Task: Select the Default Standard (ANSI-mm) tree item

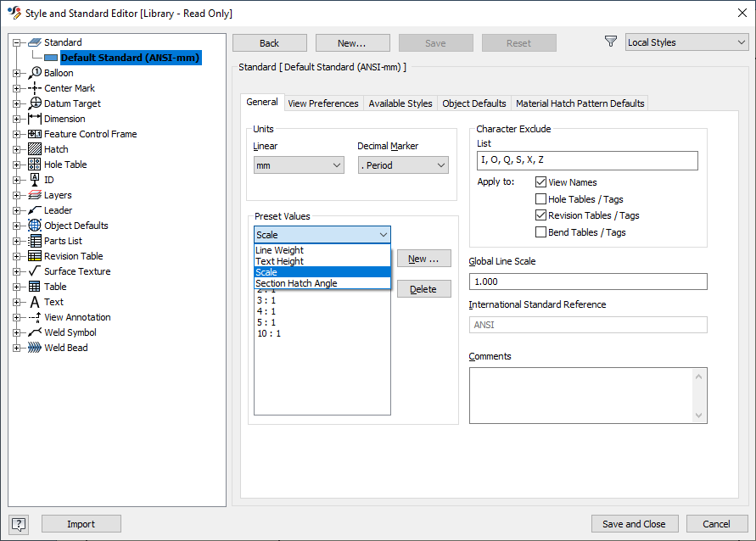Action: pos(130,58)
